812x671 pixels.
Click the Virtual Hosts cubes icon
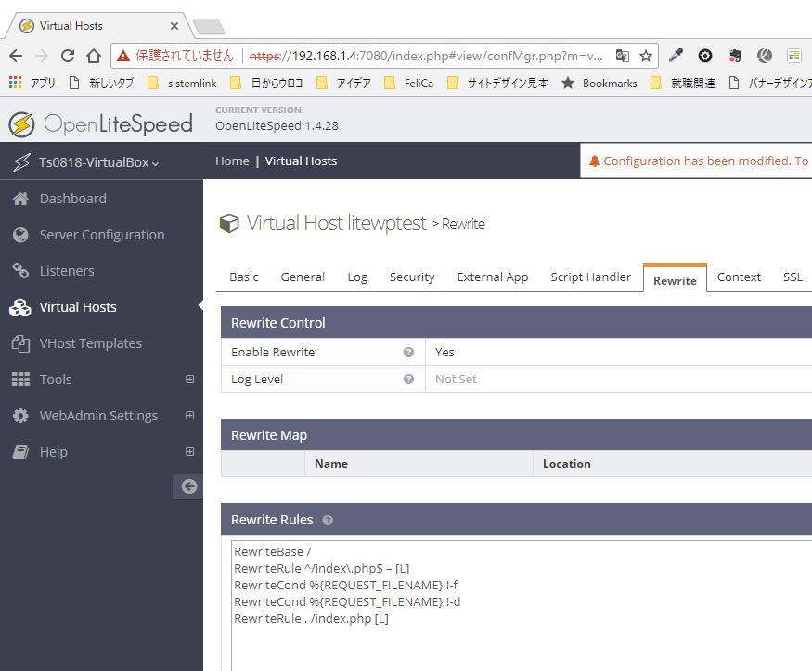(20, 307)
